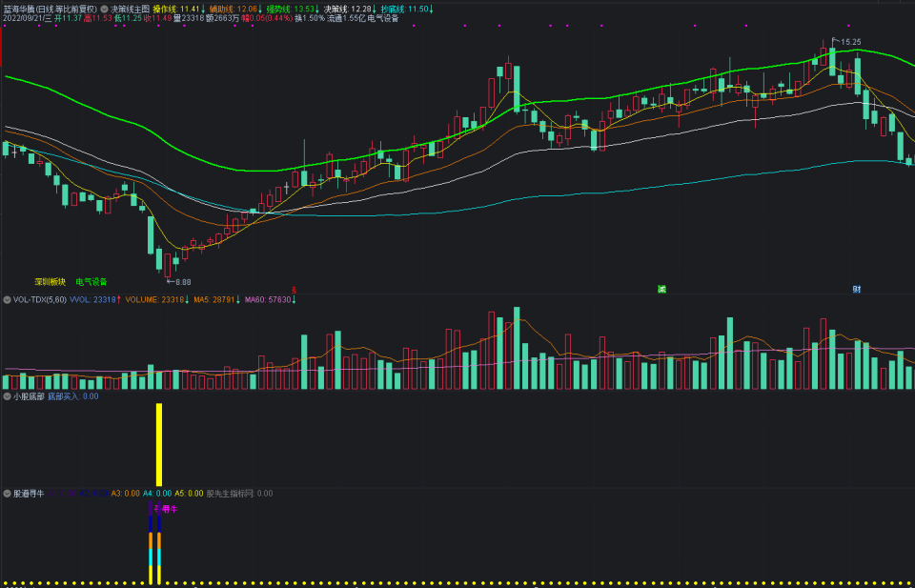Click the 幅0.05(0.44%) change text
The image size is (915, 588).
[267, 19]
